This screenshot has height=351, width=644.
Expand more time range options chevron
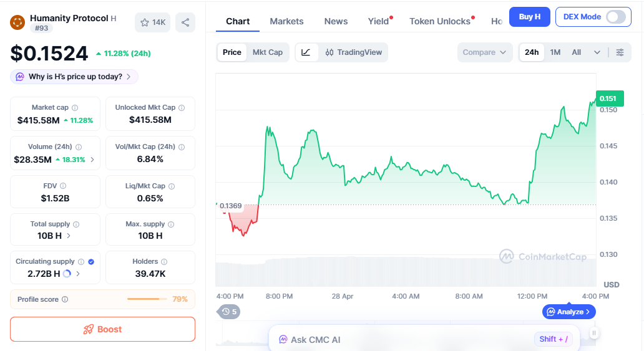(597, 52)
